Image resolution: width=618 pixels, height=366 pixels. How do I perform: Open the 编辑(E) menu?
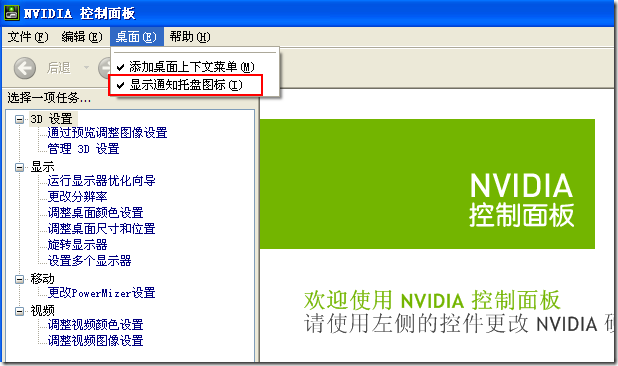coord(82,37)
